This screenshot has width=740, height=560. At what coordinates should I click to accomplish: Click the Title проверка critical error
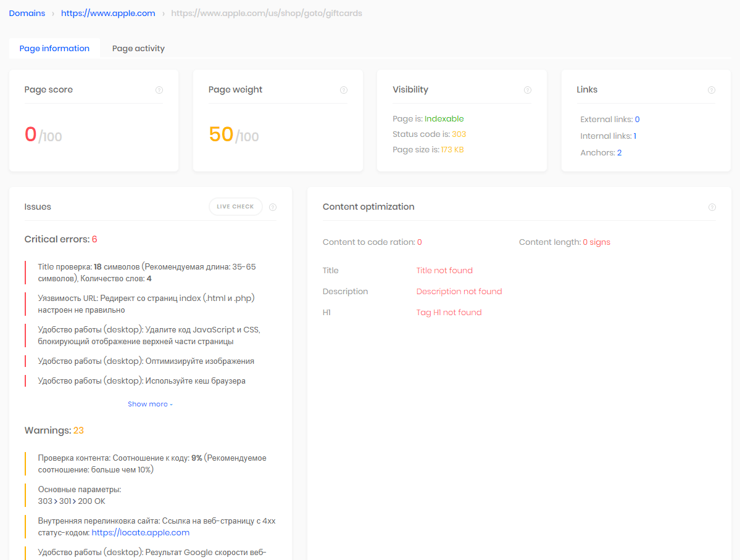pyautogui.click(x=146, y=273)
